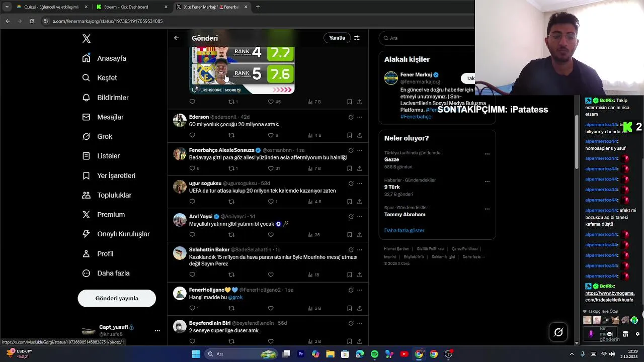Open more options on Selahattin Bakar reply
Screen dimensions: 644x362
click(359, 250)
